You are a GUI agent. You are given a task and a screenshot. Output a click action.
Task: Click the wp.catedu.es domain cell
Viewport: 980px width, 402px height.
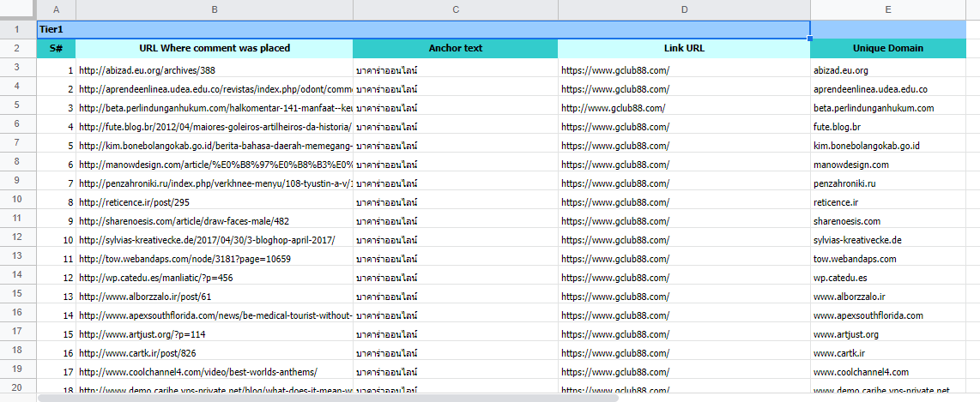pos(887,278)
